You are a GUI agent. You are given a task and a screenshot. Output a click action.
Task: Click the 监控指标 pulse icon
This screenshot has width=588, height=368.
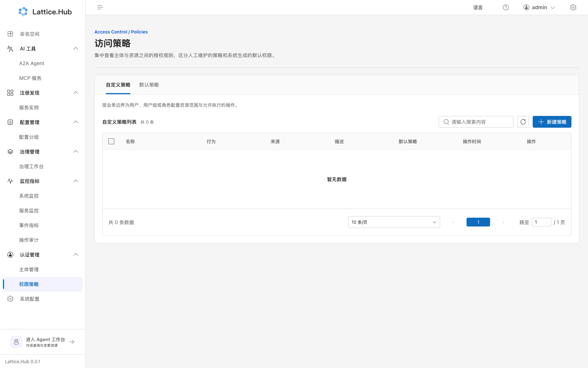[x=10, y=181]
